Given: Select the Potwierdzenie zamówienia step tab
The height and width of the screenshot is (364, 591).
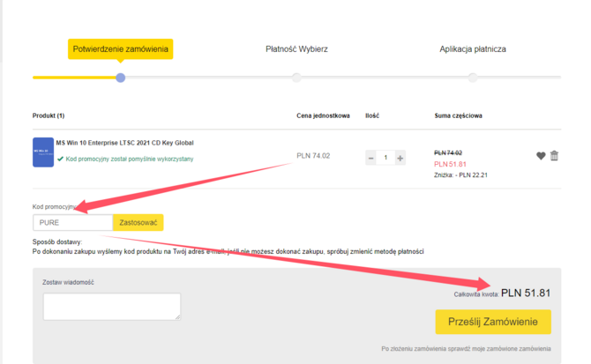Looking at the screenshot, I should click(x=121, y=48).
